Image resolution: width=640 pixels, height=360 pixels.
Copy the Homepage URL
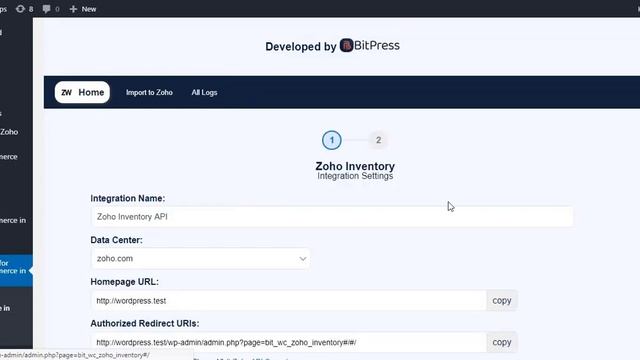[502, 301]
